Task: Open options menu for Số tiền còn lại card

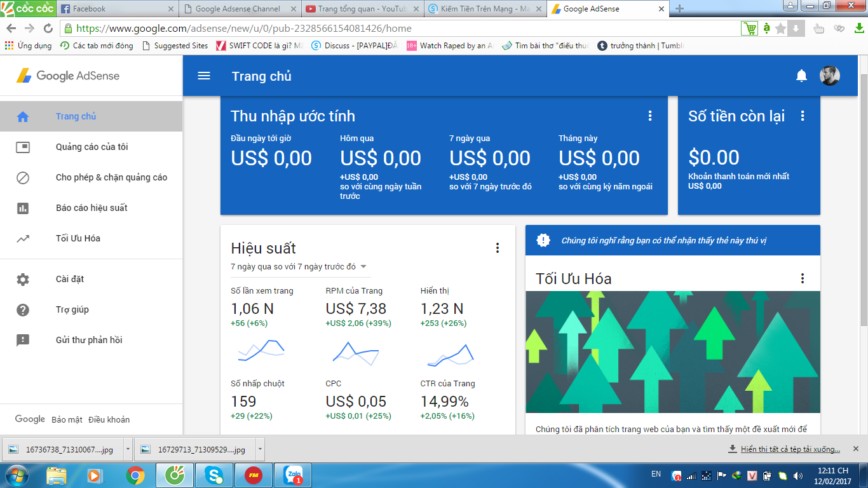Action: tap(803, 116)
